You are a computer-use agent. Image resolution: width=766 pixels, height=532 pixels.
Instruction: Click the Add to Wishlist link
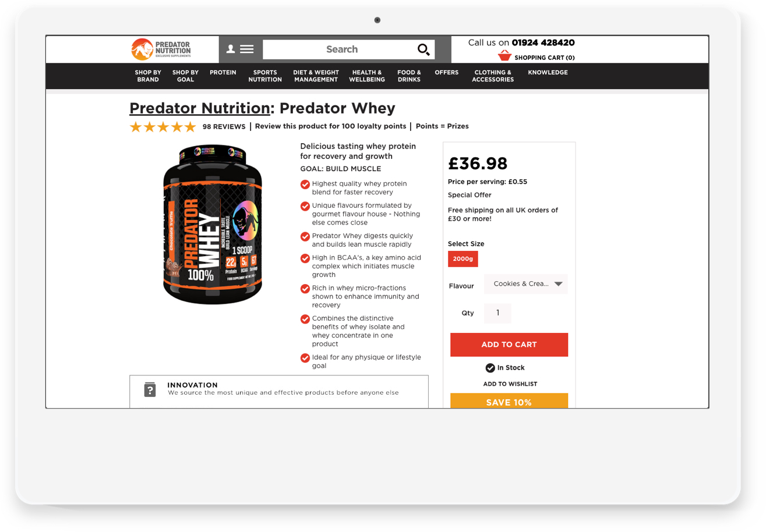point(510,384)
